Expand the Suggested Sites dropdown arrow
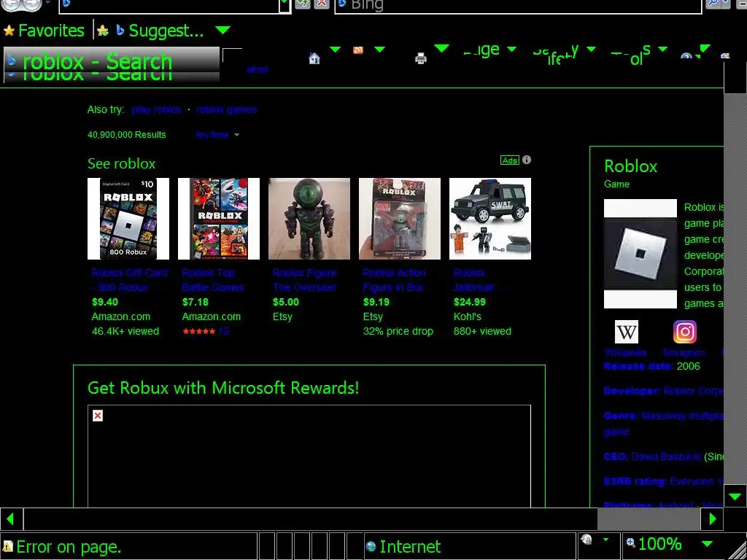 222,31
